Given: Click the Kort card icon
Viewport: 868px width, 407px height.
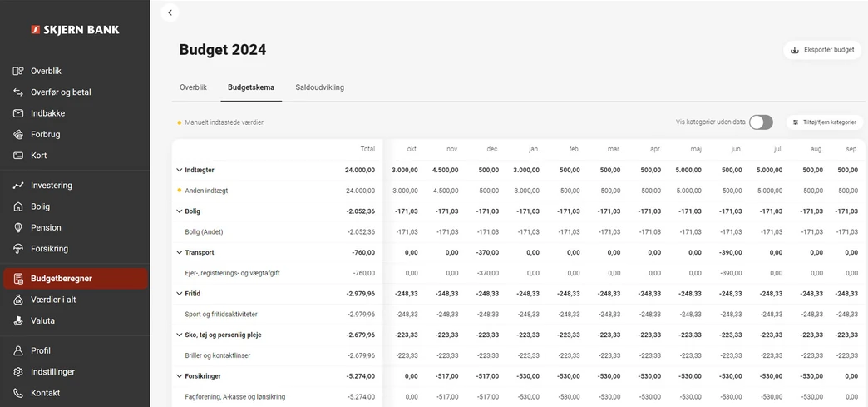Looking at the screenshot, I should coord(18,156).
